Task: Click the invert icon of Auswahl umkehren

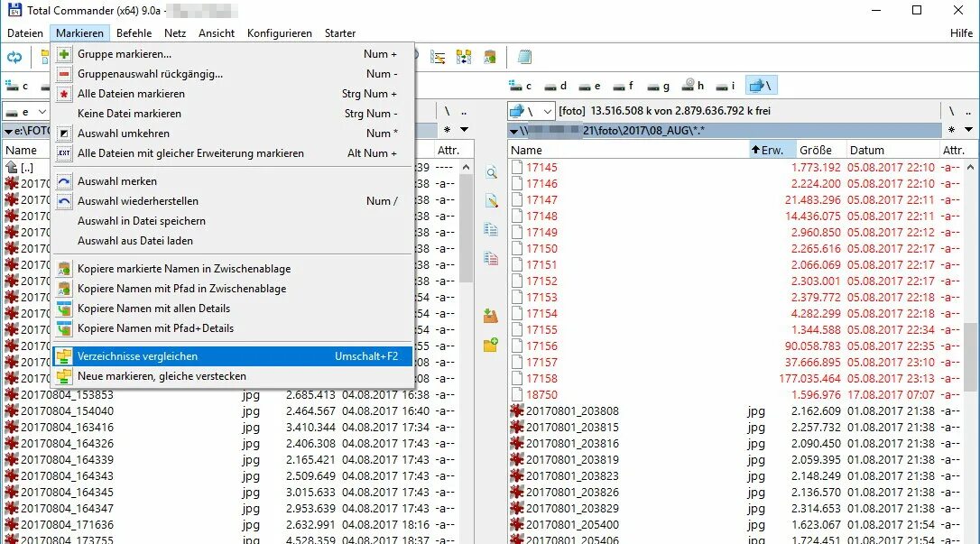Action: click(64, 134)
